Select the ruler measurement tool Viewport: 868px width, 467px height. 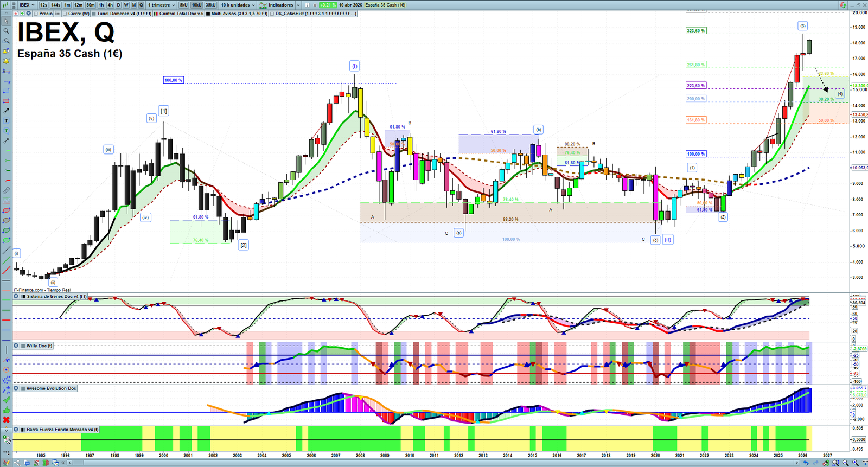click(7, 190)
